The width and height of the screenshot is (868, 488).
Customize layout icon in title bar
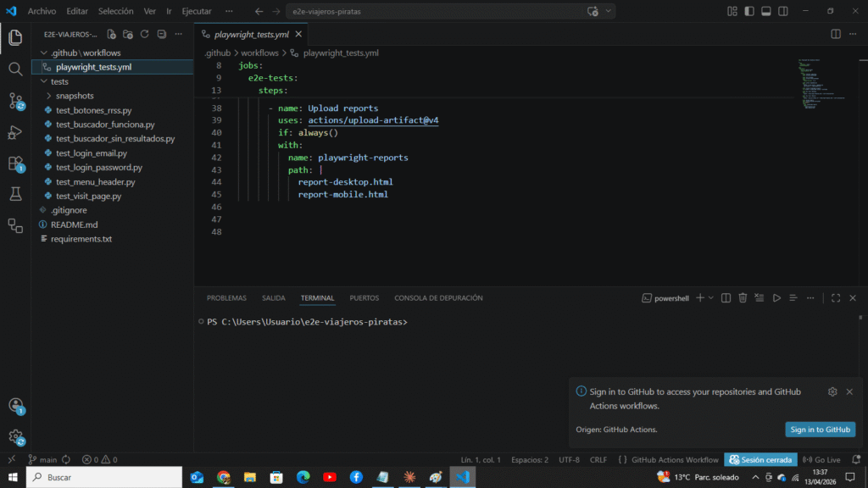732,11
